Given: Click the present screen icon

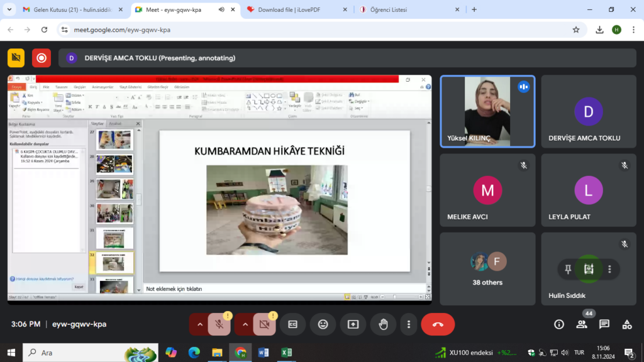Looking at the screenshot, I should (353, 324).
